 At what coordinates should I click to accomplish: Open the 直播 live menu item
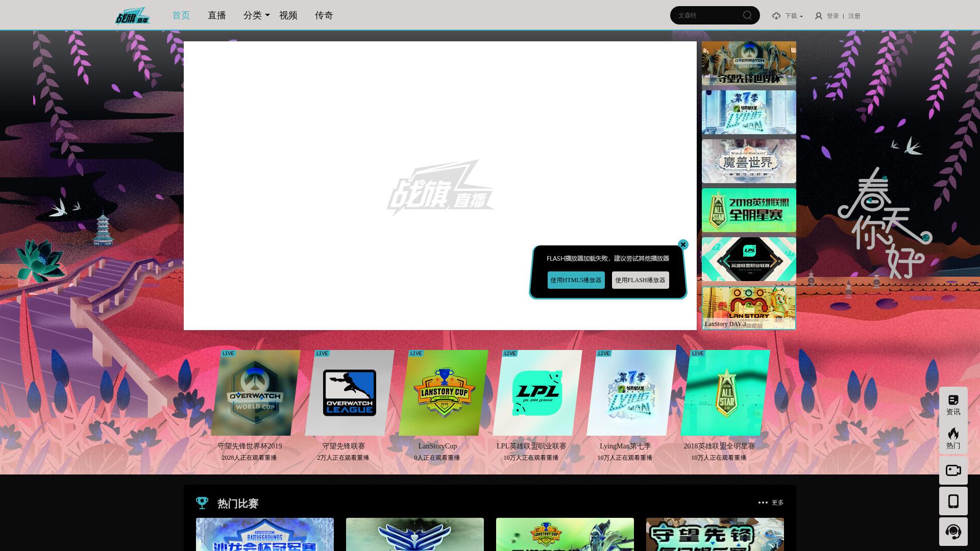tap(217, 15)
